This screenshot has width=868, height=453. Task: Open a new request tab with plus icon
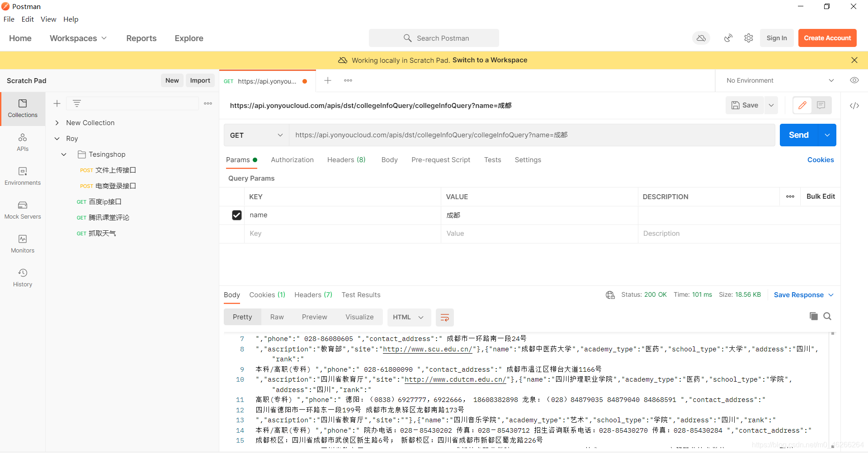[328, 80]
